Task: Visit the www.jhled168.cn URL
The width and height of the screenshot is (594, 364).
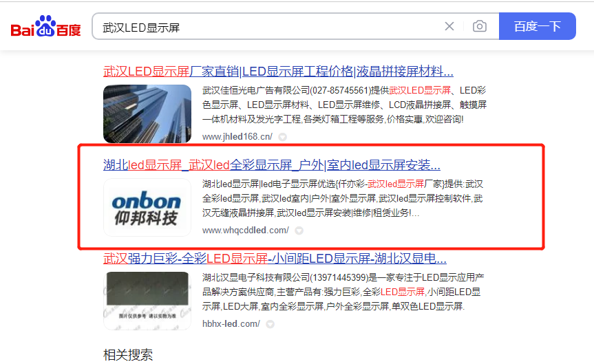Action: click(237, 137)
